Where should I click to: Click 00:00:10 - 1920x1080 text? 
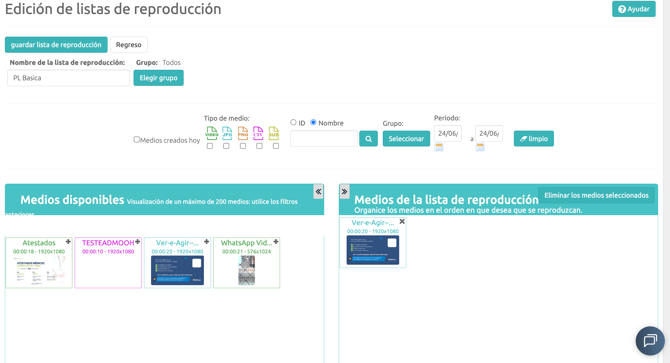108,252
